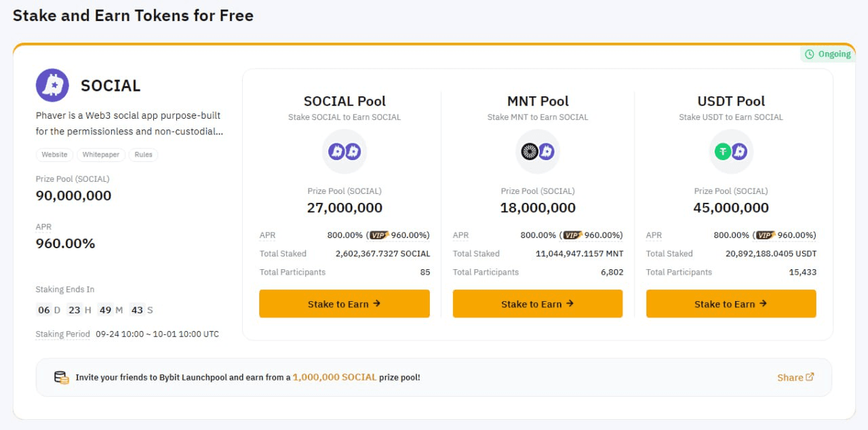Screen dimensions: 868x430
Task: Click the VIP badge in SOCIAL Pool APR
Action: [379, 235]
